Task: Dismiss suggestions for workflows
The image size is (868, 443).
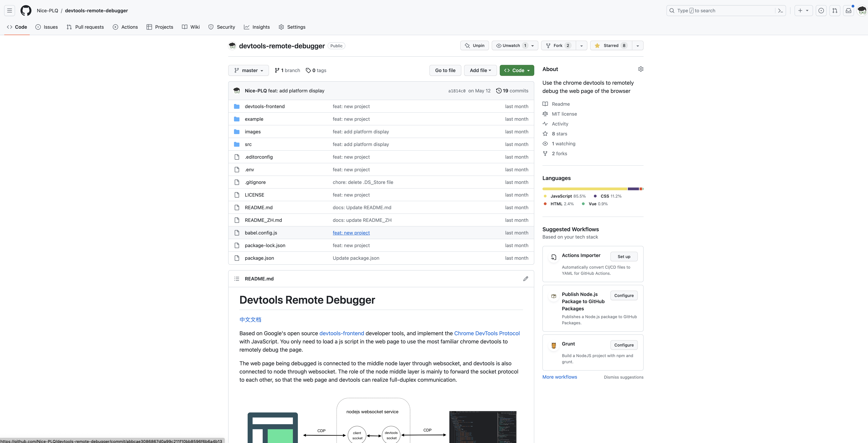Action: pos(623,377)
